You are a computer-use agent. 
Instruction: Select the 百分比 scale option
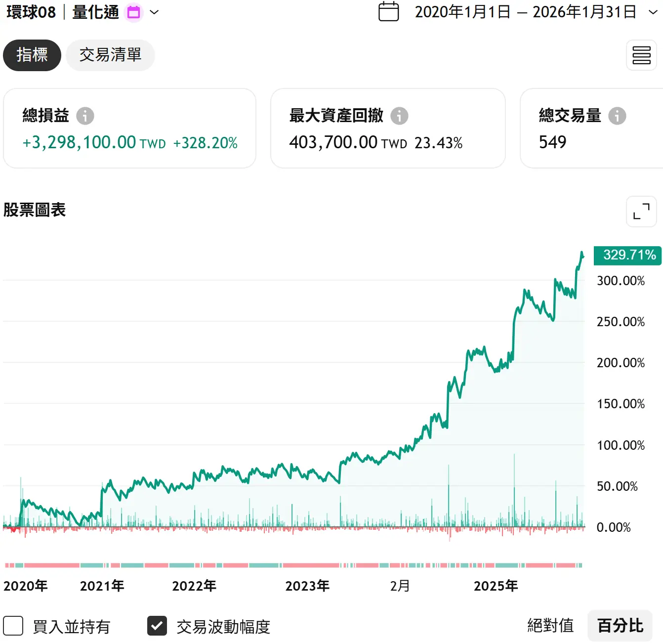point(620,626)
